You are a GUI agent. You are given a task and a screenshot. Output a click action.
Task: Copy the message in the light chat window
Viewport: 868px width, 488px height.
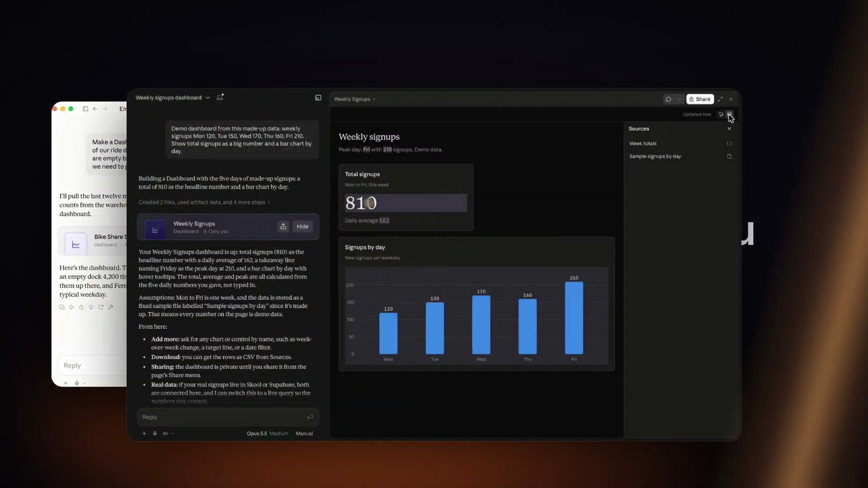[x=62, y=307]
